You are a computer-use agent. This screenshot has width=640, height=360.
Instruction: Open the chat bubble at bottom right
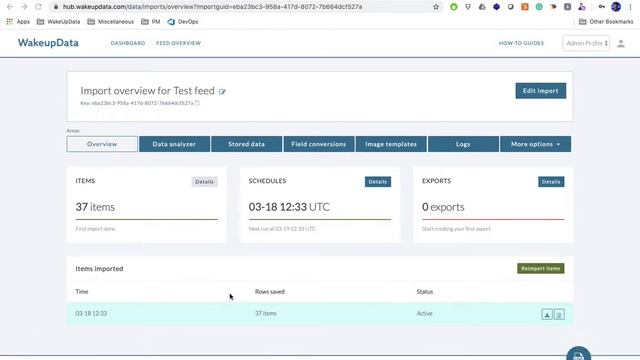(578, 354)
